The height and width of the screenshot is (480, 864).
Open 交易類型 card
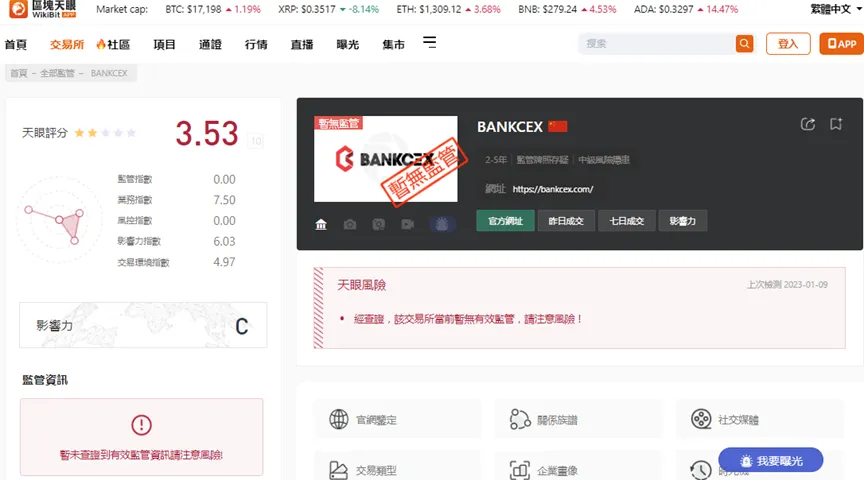click(x=397, y=466)
